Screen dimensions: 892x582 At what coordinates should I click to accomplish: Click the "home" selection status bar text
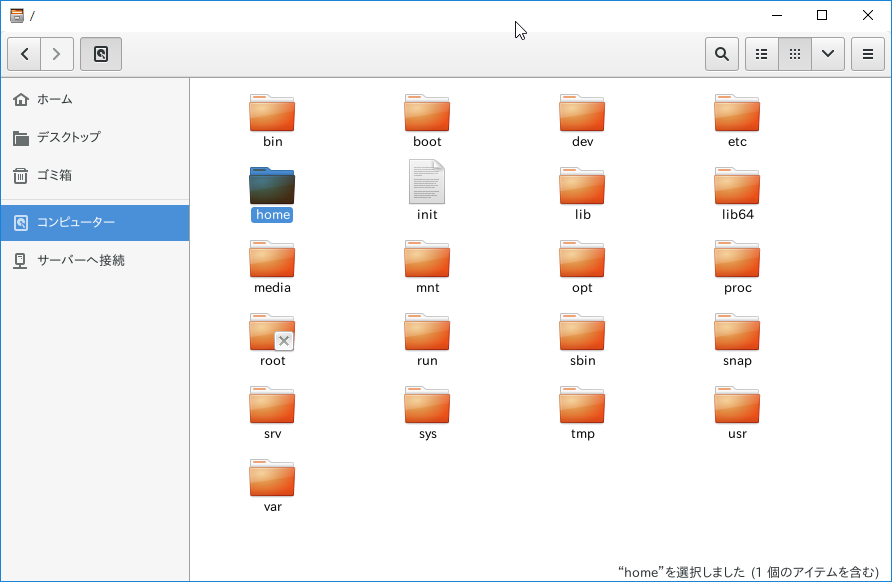(749, 572)
